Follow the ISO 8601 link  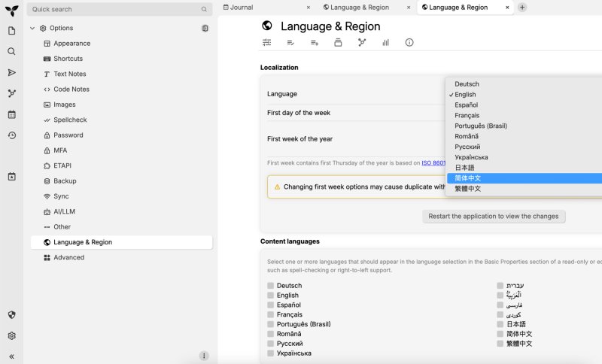point(433,162)
